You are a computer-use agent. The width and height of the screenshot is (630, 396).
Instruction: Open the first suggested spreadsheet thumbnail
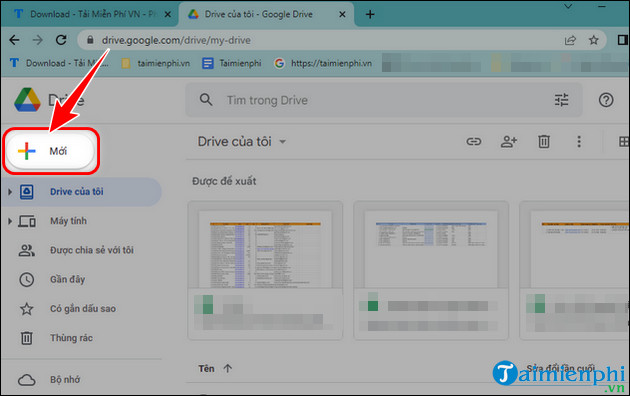[265, 270]
